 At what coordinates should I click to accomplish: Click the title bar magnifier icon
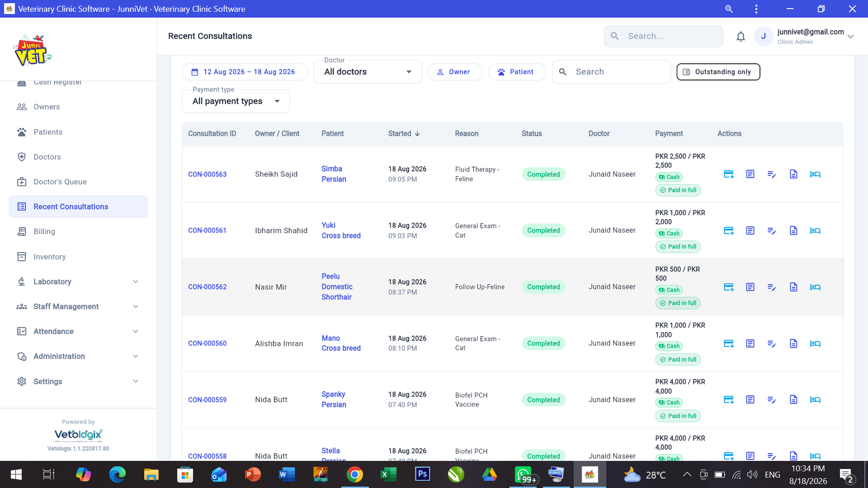pos(729,9)
